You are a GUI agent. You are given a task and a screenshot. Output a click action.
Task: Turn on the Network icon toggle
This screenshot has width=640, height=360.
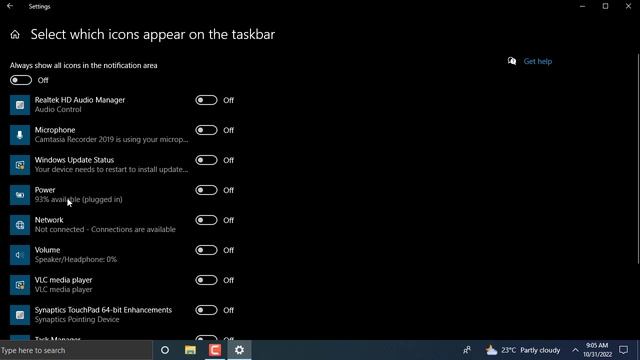tap(206, 220)
